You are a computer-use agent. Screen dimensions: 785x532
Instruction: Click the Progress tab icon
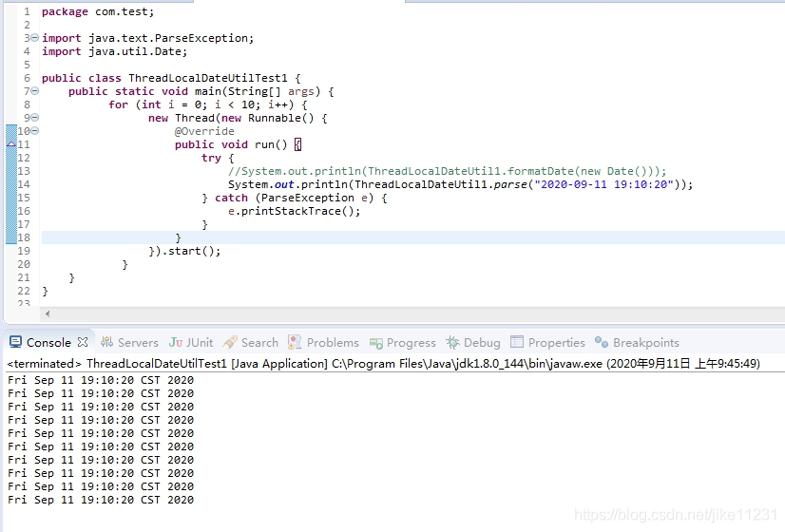pyautogui.click(x=376, y=343)
